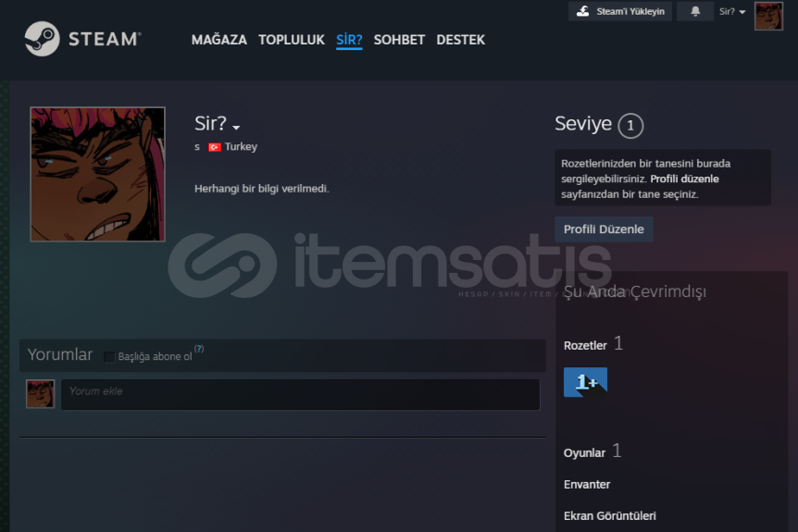Viewport: 798px width, 532px height.
Task: Open the 1+ badge icon under Rozetler
Action: [585, 382]
